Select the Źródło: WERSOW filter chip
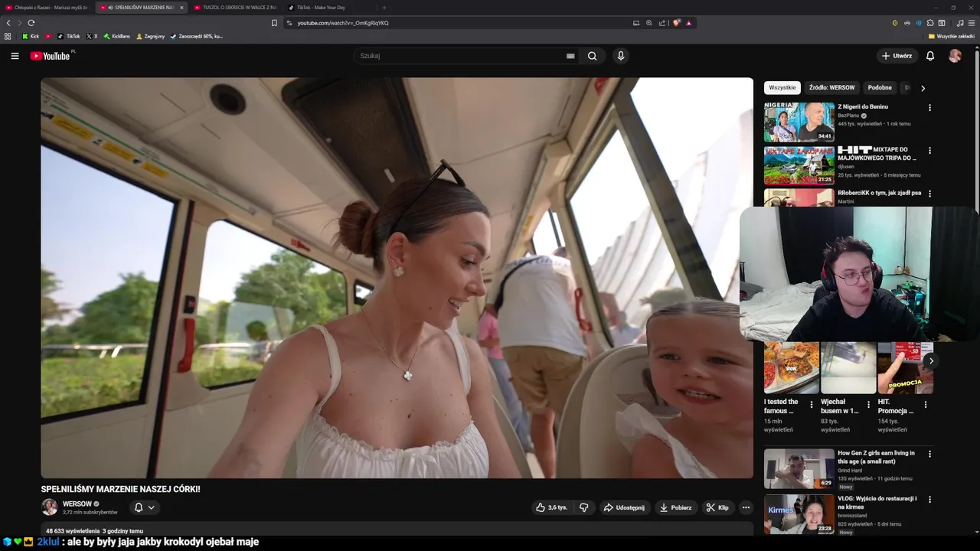Viewport: 980px width, 551px height. click(831, 88)
